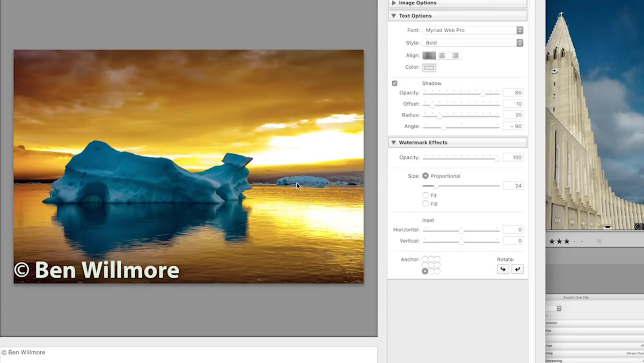Click the Ben Willmore watermark on preview

pyautogui.click(x=97, y=270)
